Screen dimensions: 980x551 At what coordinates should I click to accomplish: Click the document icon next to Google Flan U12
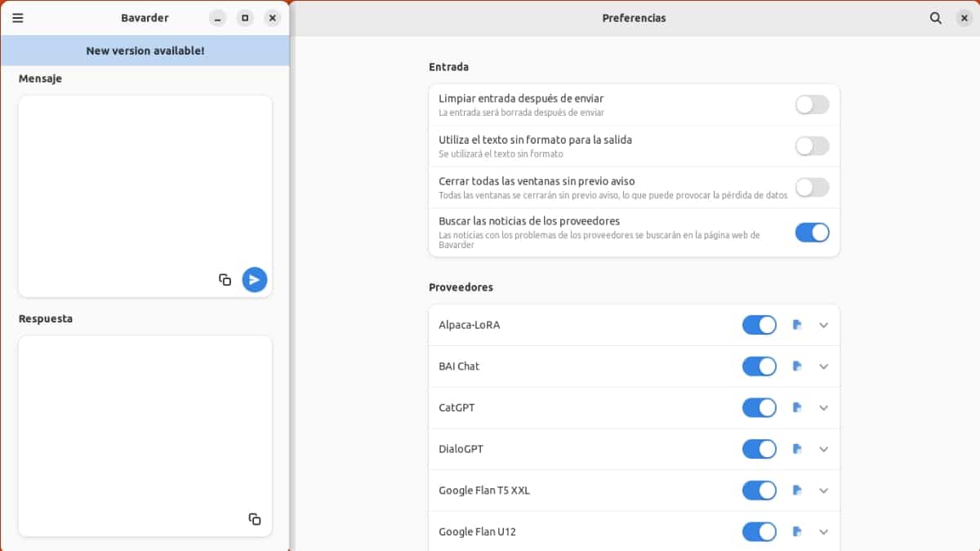click(797, 532)
